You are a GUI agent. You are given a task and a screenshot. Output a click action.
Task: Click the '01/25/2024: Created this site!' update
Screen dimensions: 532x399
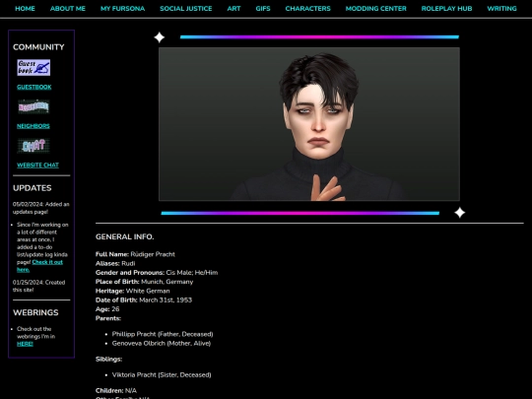(38, 287)
